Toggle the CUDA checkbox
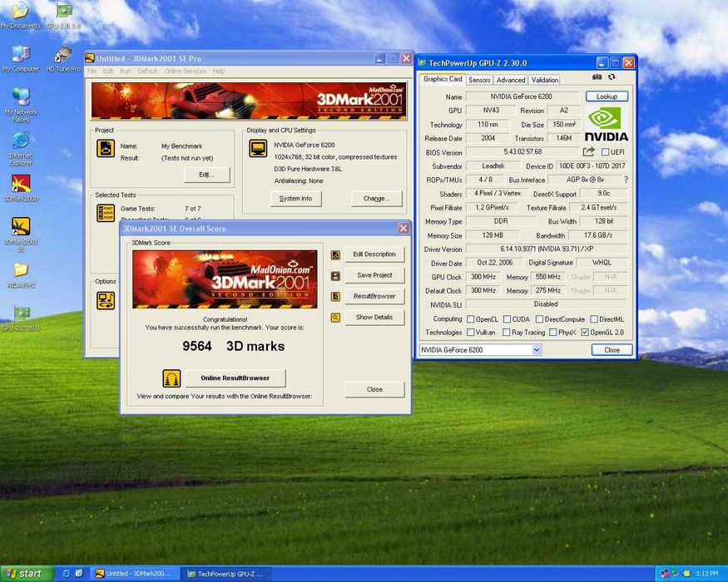Screen dimensions: 728x582 click(507, 318)
